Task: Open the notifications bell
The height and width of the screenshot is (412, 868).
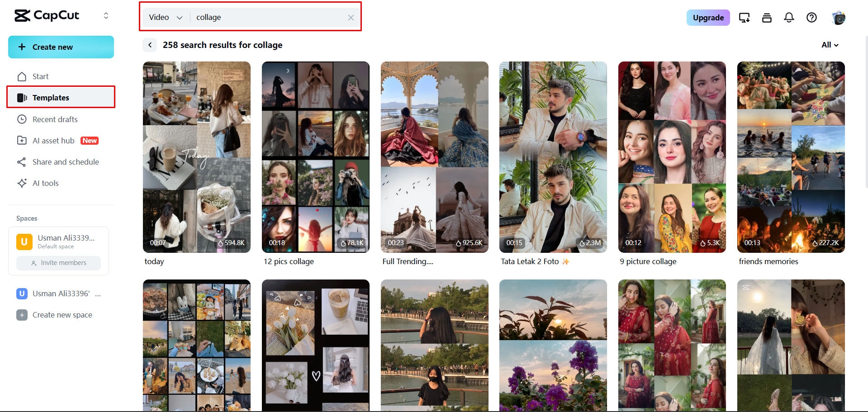Action: point(789,18)
